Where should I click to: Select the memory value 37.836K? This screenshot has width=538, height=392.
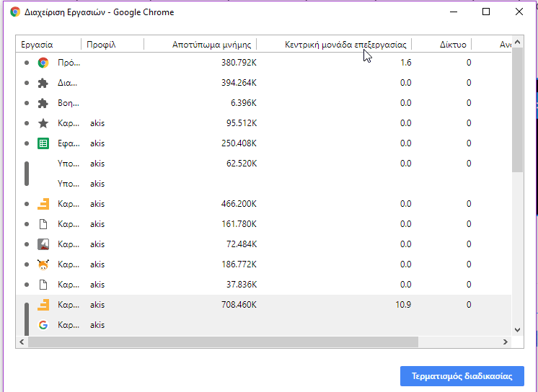click(242, 285)
